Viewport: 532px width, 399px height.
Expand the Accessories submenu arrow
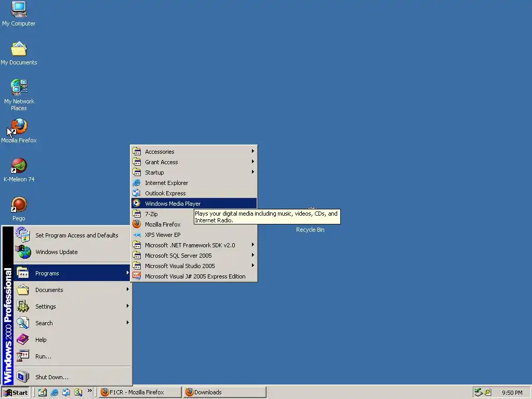click(253, 151)
